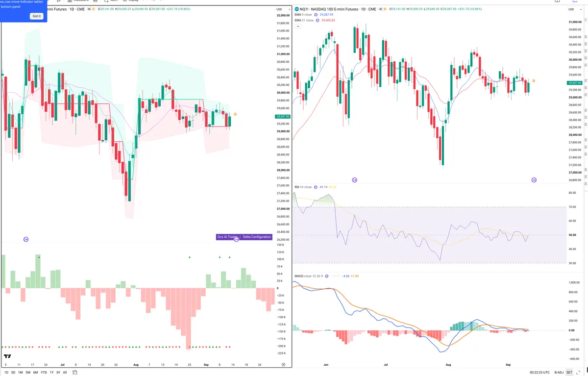Click the EMA 21 loading refresh icon
Screen dimensions: 588x376
click(x=318, y=20)
